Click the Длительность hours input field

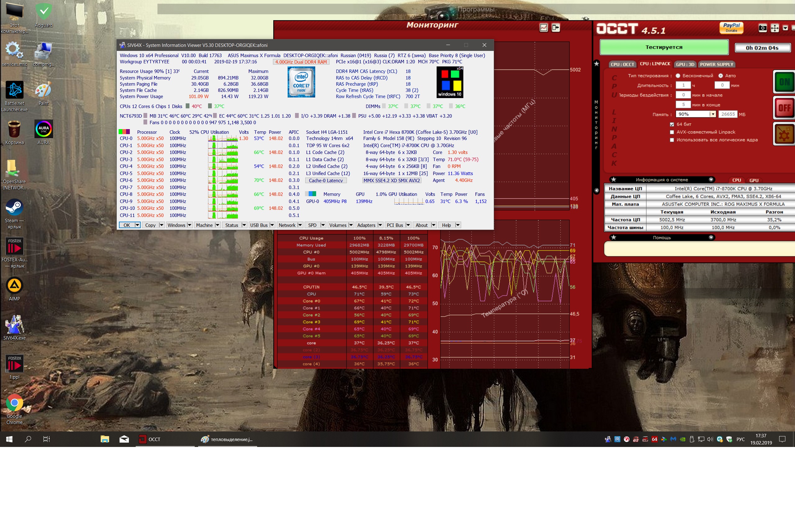pyautogui.click(x=683, y=85)
